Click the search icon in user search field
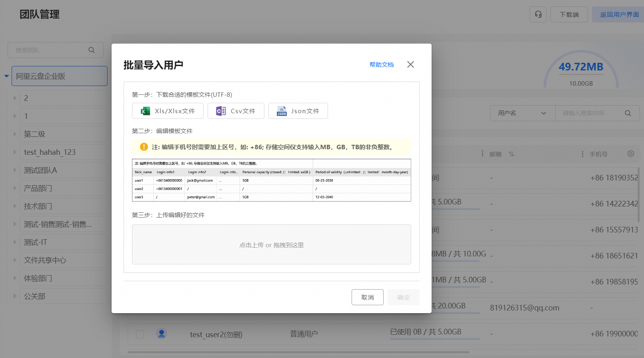This screenshot has width=644, height=358. [x=628, y=113]
